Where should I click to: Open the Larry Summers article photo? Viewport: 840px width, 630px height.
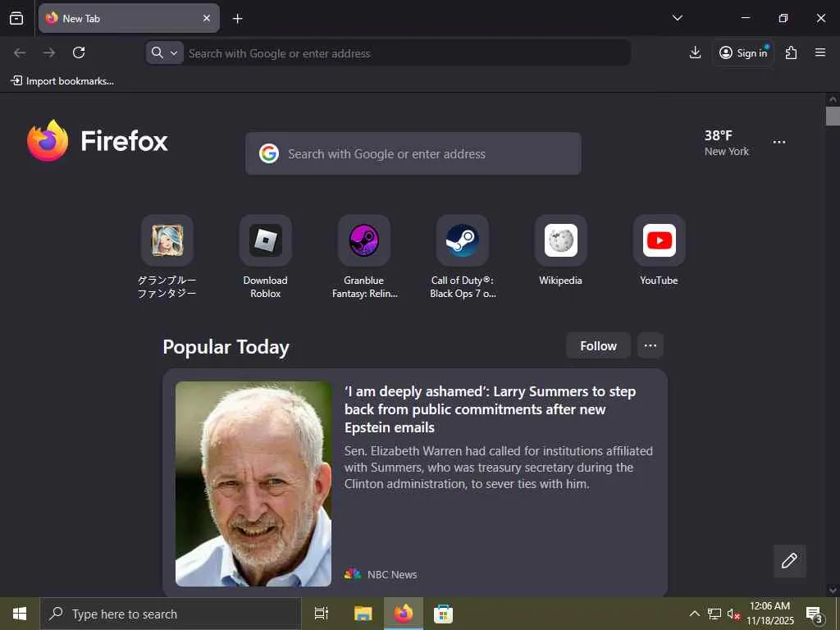(253, 484)
